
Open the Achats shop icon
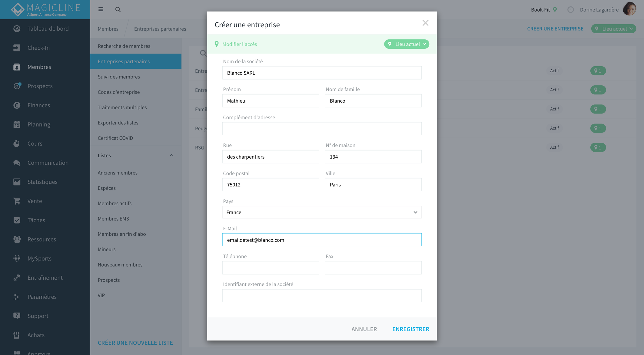pyautogui.click(x=17, y=335)
